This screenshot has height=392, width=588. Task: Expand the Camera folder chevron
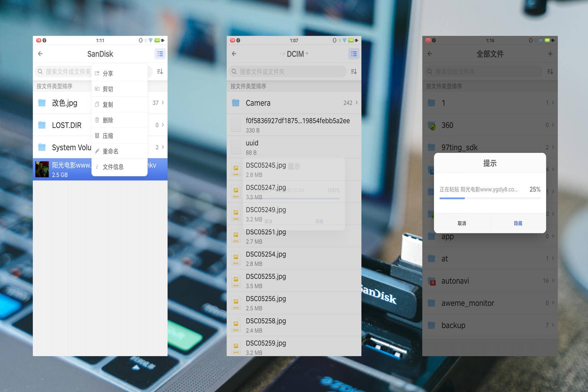click(356, 103)
